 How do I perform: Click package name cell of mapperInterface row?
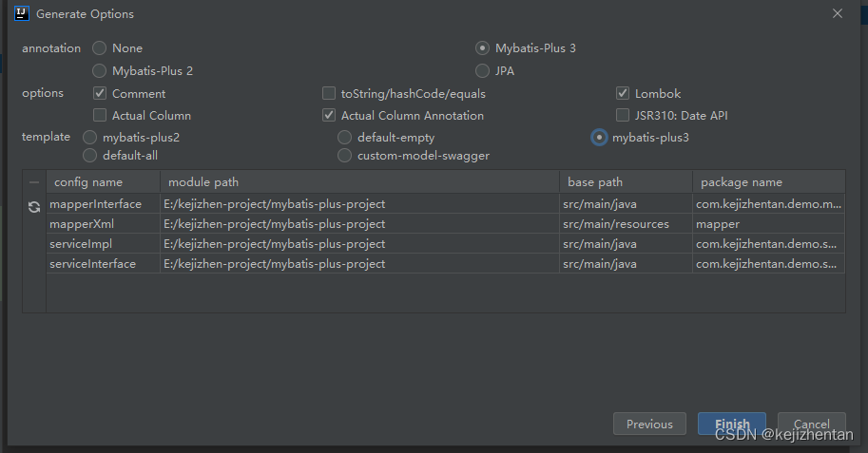769,203
